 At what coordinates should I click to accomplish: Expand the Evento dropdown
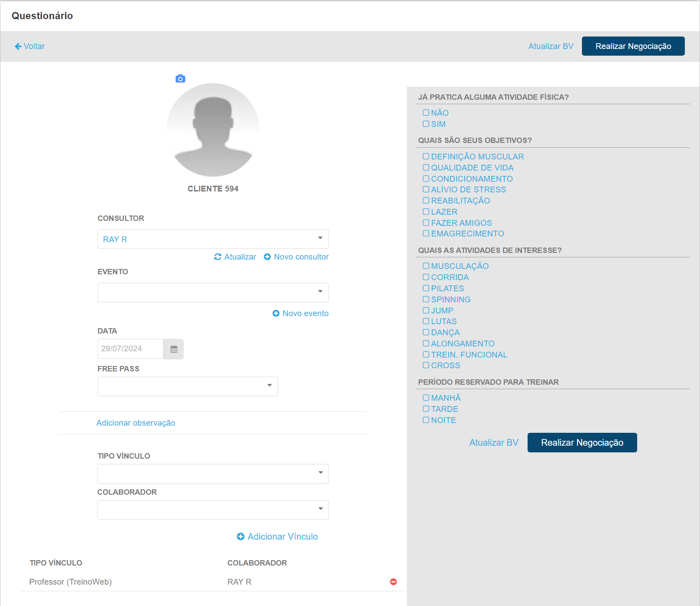coord(213,293)
